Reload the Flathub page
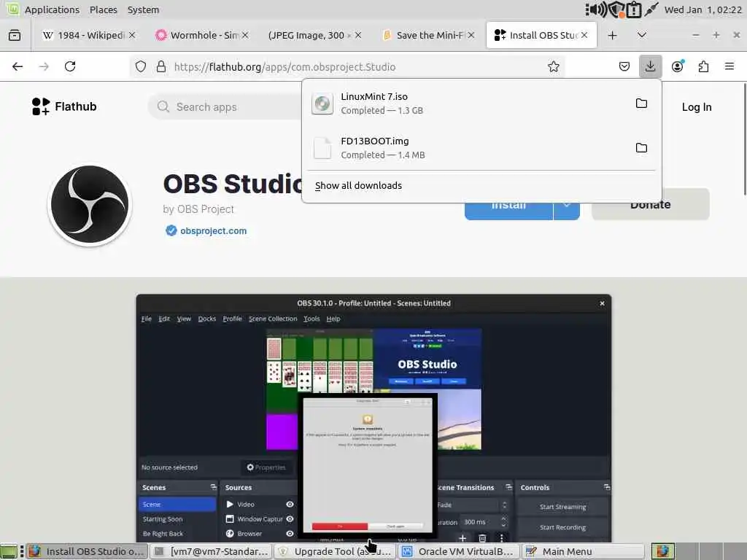The height and width of the screenshot is (560, 747). 70,66
